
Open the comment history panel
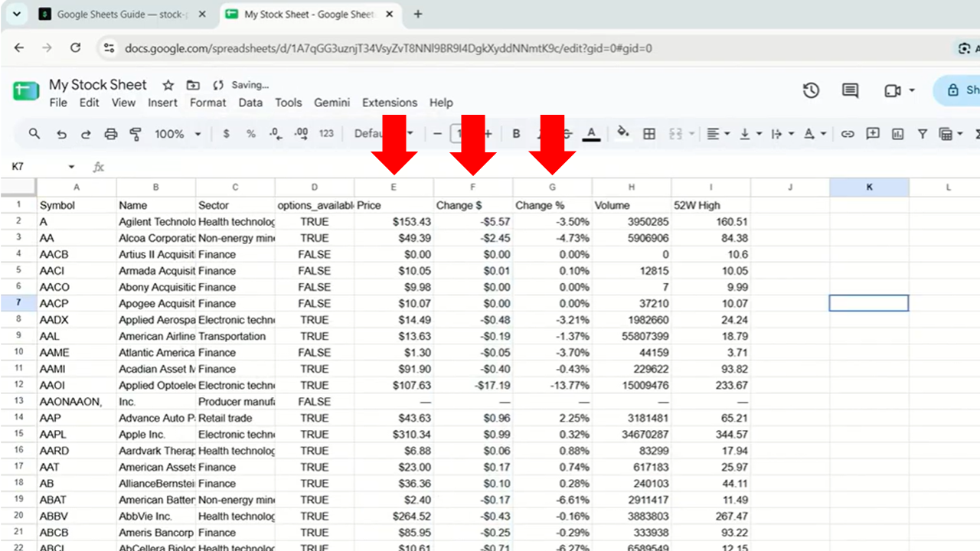(x=850, y=90)
